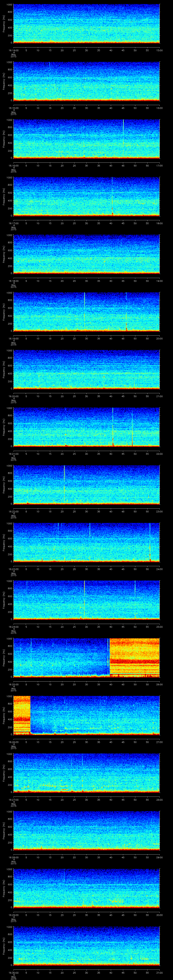Click the 16:14:00 start time label
173x980 pixels.
click(13, 50)
